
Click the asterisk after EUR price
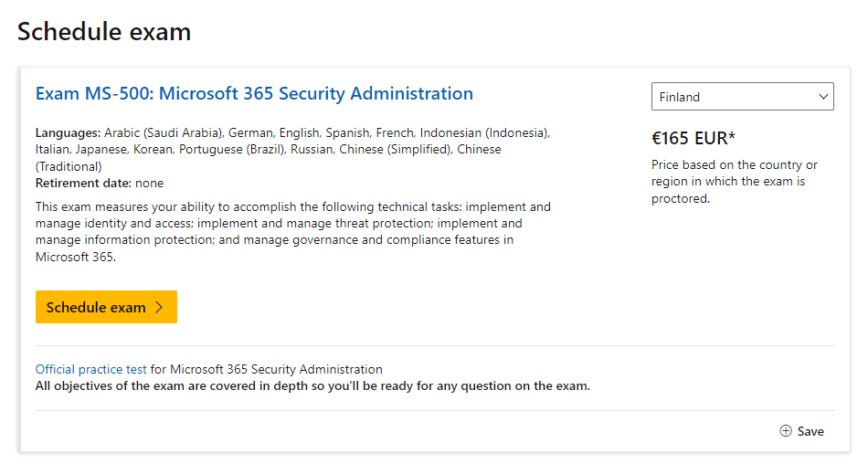click(x=732, y=137)
